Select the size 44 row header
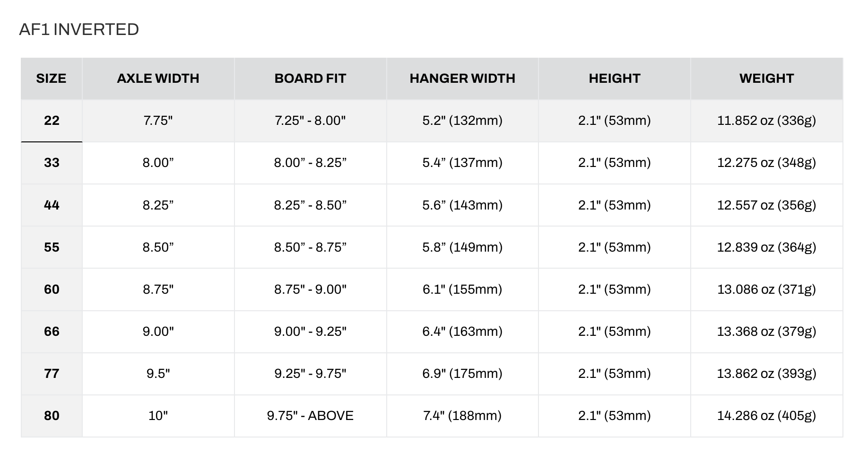 [52, 205]
